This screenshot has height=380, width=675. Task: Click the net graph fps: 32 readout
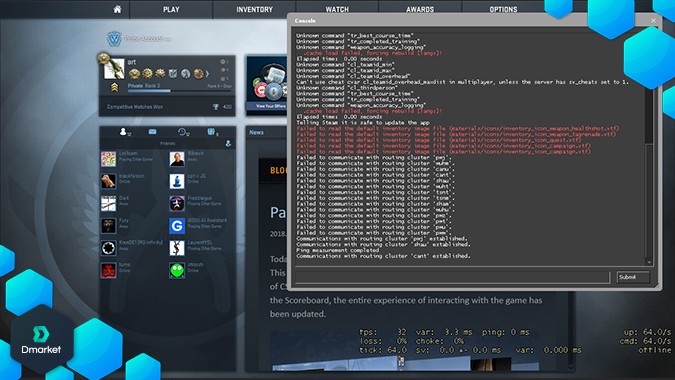383,332
